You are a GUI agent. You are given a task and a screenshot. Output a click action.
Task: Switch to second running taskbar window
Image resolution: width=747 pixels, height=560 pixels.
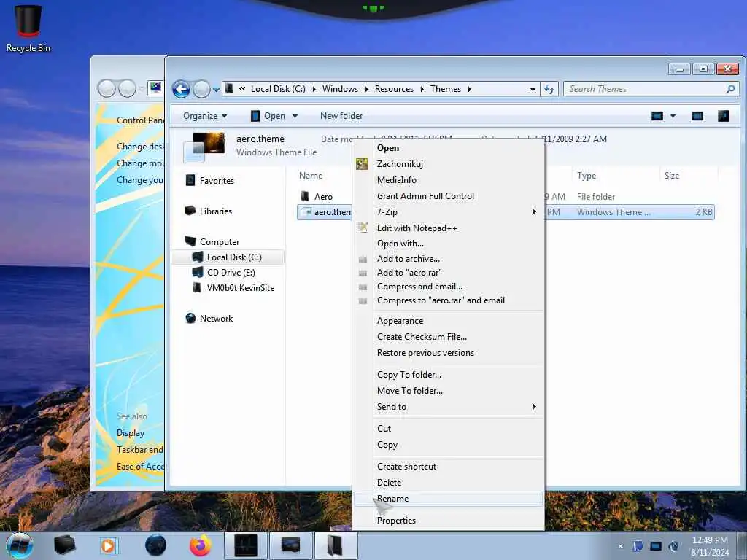[x=290, y=545]
